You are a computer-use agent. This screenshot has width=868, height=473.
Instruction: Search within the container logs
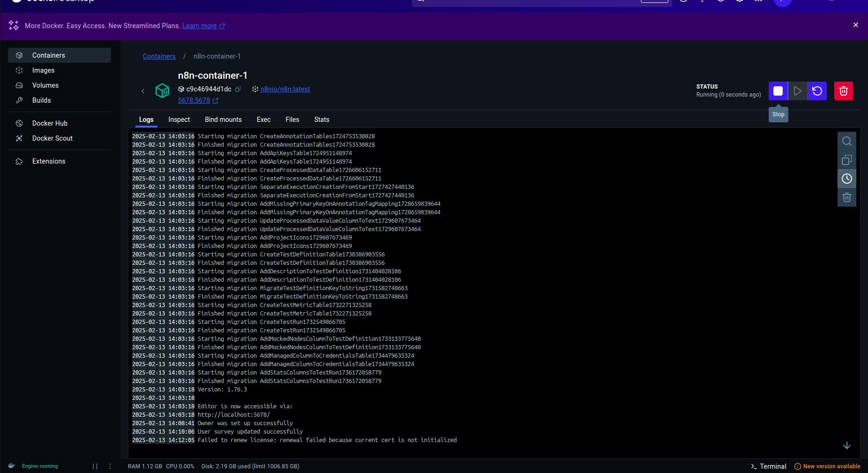(x=847, y=141)
